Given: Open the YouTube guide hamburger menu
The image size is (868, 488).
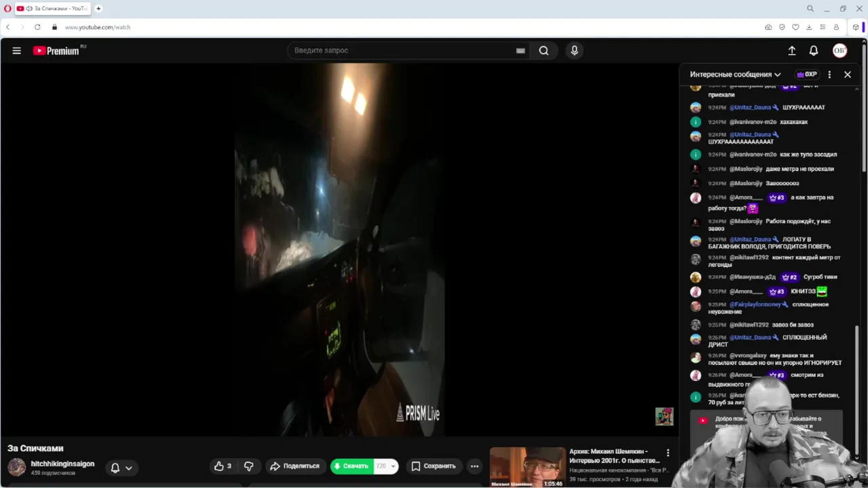Looking at the screenshot, I should 16,50.
